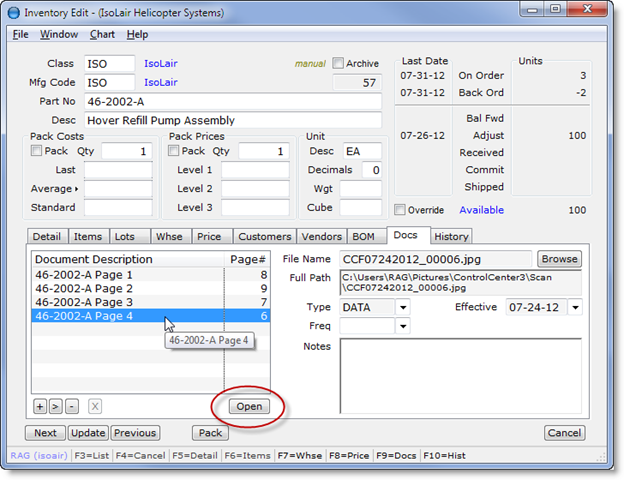Open the Effective date dropdown
Screen dimensions: 624x480
click(x=574, y=308)
